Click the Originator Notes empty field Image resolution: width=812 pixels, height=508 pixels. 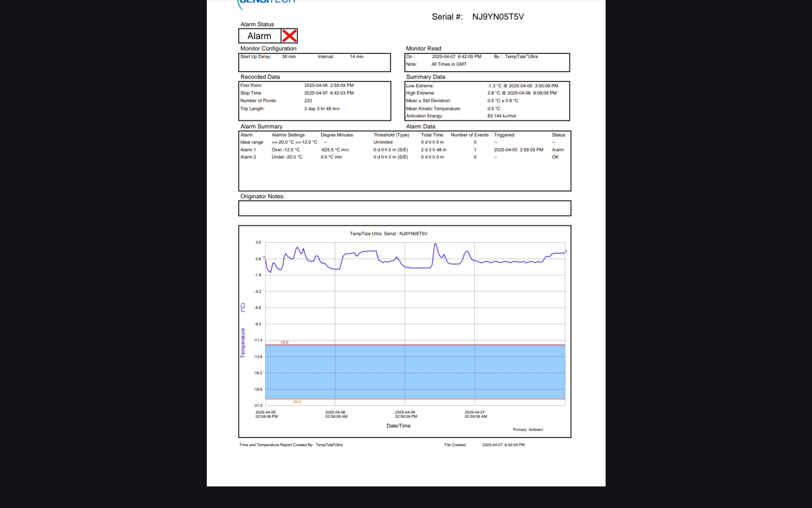[405, 208]
